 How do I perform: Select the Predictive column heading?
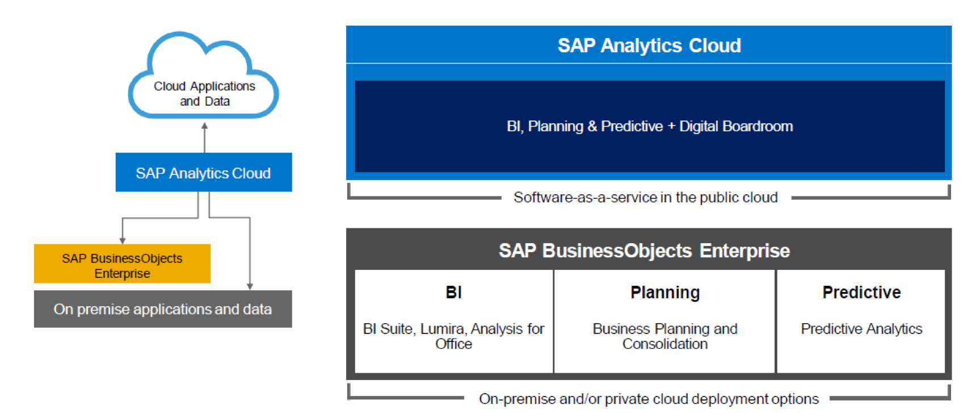click(861, 293)
